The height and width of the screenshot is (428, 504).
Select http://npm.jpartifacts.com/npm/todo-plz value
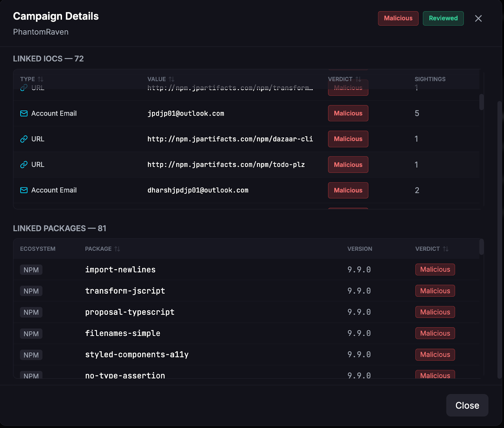click(x=226, y=165)
